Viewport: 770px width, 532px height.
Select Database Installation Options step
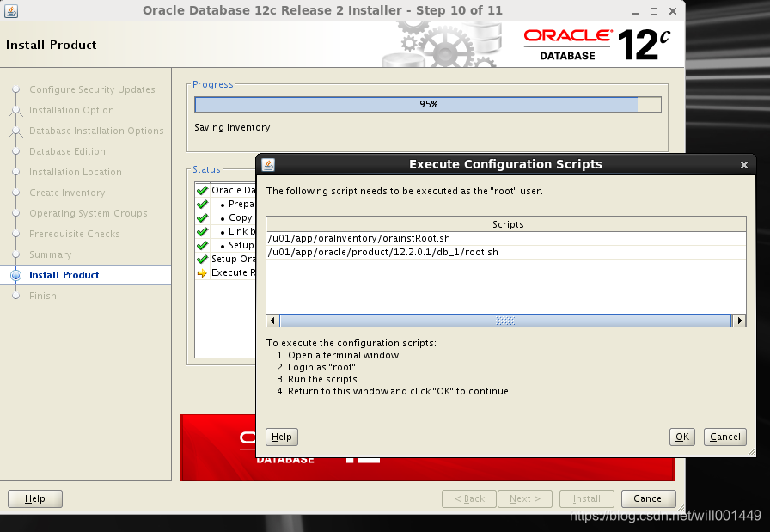point(96,131)
